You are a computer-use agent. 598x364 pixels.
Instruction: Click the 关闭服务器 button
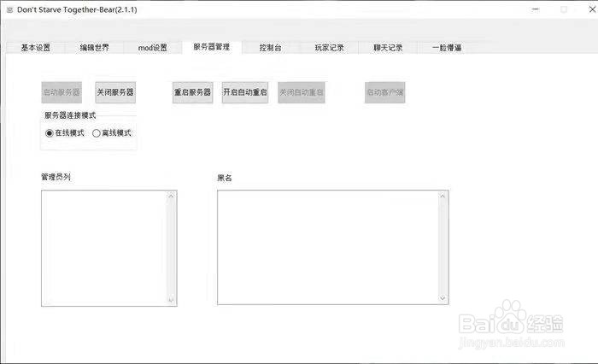click(x=115, y=92)
